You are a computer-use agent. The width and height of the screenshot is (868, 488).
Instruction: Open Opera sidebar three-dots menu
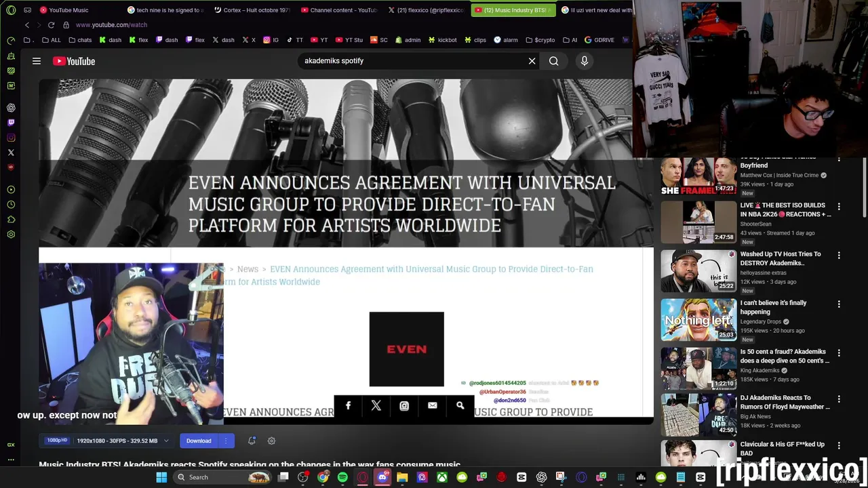11,460
